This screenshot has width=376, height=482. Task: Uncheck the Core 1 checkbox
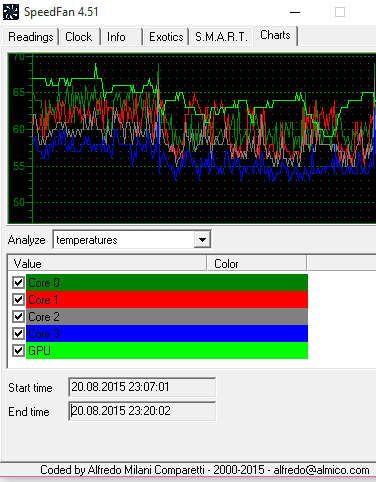click(x=18, y=300)
